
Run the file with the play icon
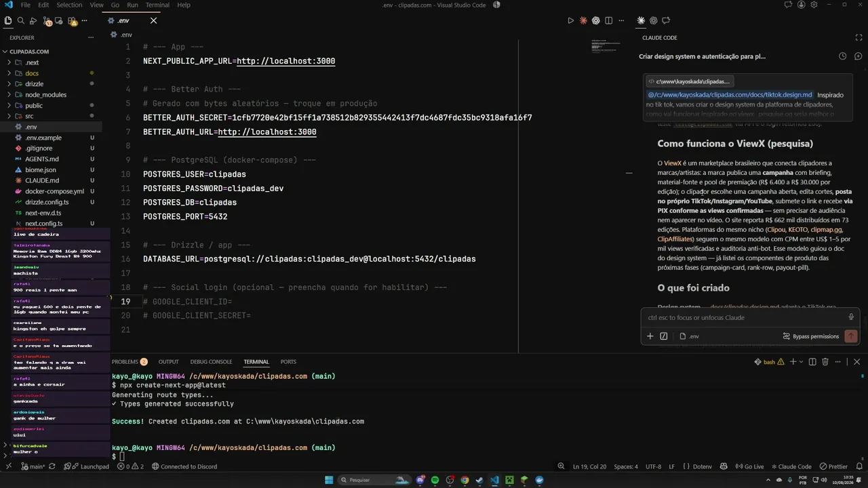point(570,21)
